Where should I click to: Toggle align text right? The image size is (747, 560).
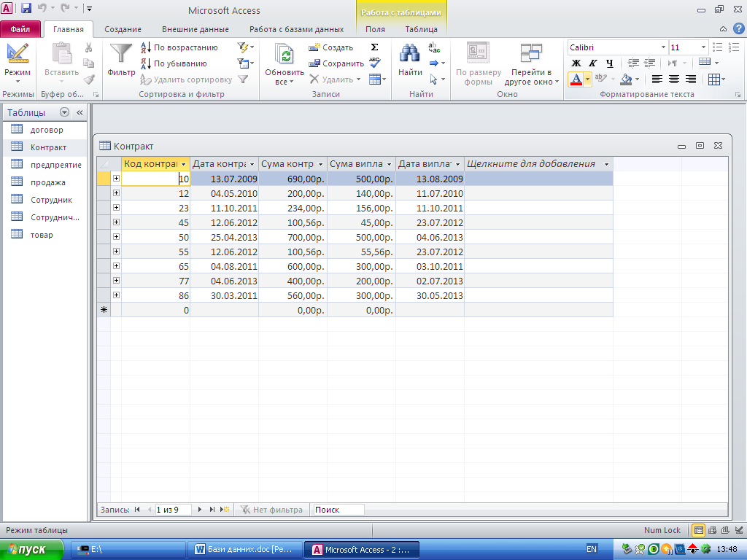pyautogui.click(x=690, y=79)
